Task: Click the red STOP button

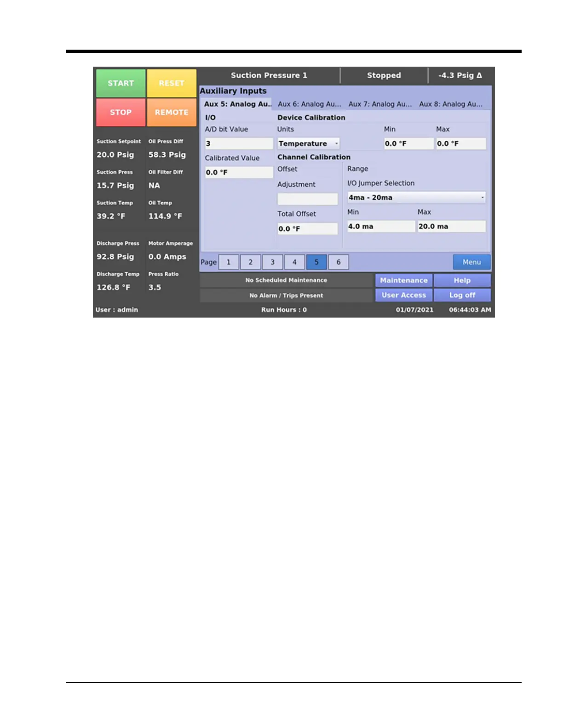Action: tap(121, 112)
